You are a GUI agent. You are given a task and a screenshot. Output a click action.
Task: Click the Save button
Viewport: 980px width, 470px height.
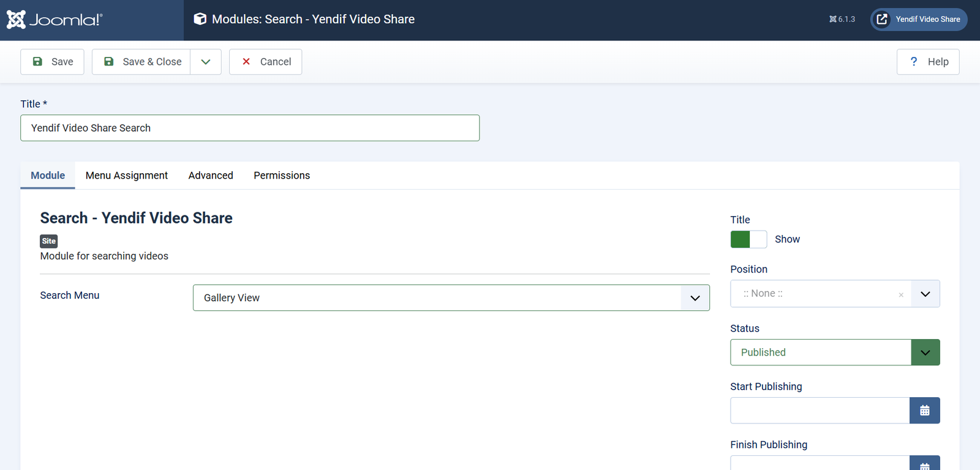coord(52,62)
